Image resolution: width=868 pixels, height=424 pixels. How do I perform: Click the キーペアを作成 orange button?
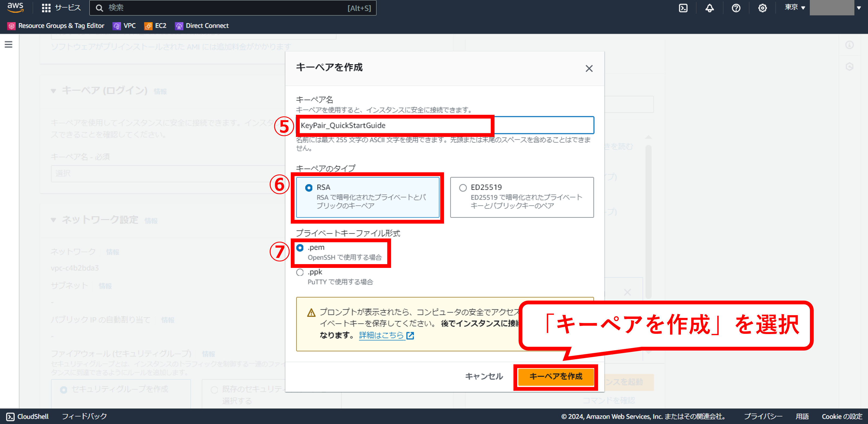pyautogui.click(x=555, y=376)
